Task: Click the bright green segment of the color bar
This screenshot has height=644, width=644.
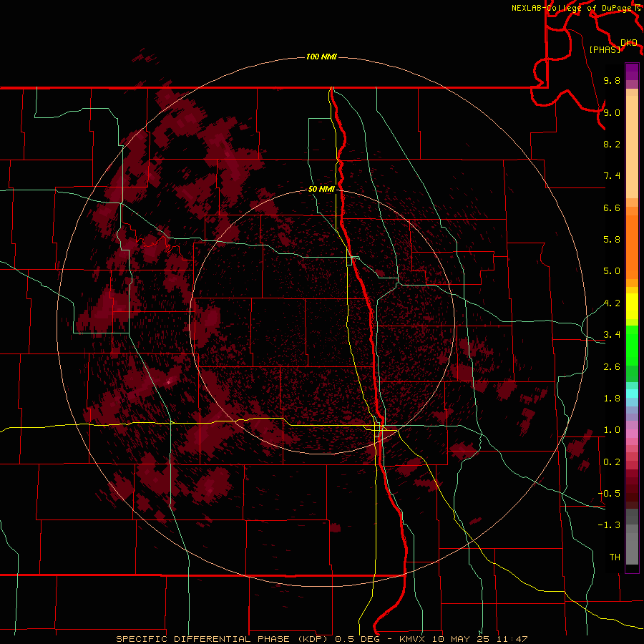Action: [632, 345]
